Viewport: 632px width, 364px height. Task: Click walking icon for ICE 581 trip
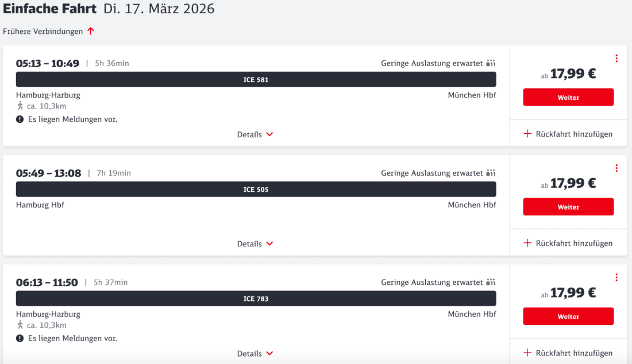[x=20, y=106]
